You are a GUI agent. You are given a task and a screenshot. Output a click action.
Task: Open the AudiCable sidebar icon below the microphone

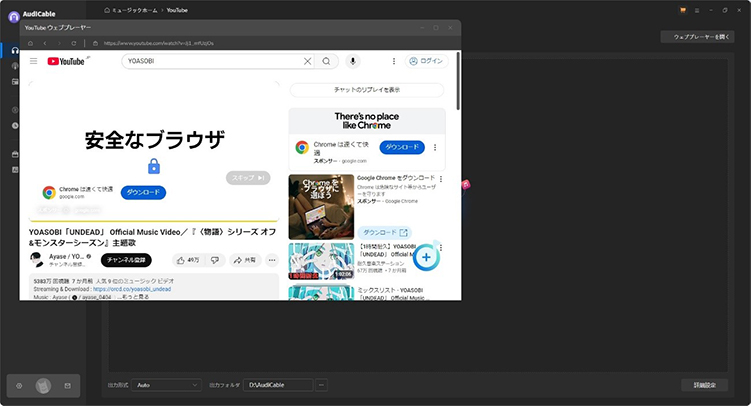[15, 81]
